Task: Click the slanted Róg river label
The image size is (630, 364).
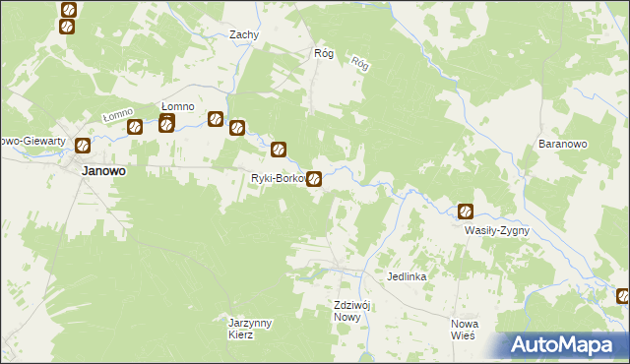Action: tap(359, 63)
